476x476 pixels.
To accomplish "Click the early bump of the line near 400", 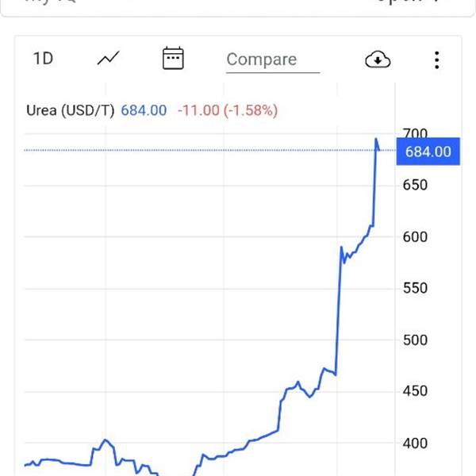I will point(104,440).
